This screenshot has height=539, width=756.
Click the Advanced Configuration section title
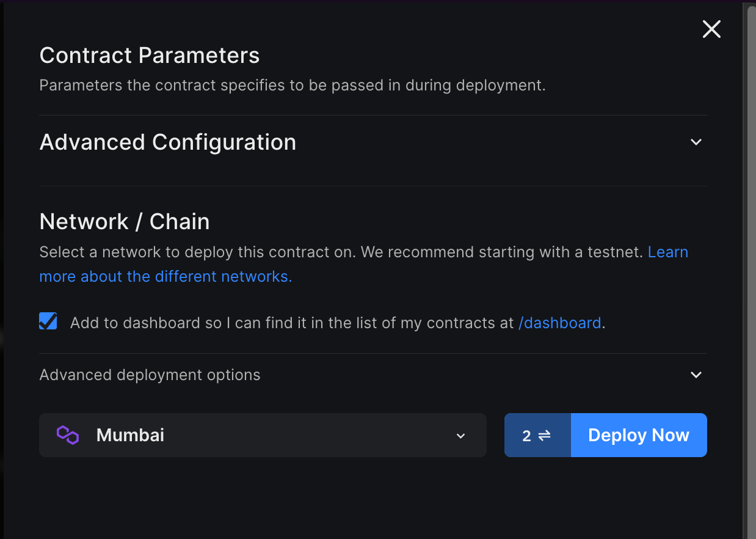(168, 142)
